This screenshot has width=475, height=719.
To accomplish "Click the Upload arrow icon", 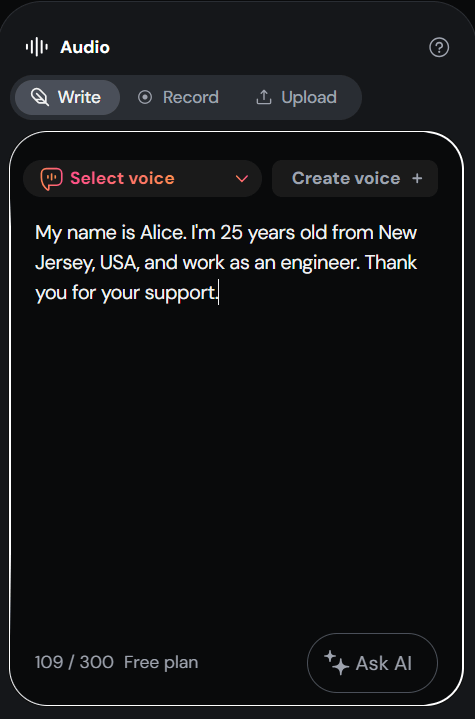I will pyautogui.click(x=264, y=97).
